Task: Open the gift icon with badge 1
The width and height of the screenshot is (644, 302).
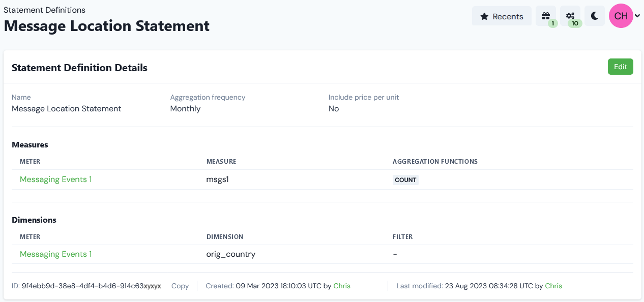Action: pyautogui.click(x=545, y=15)
